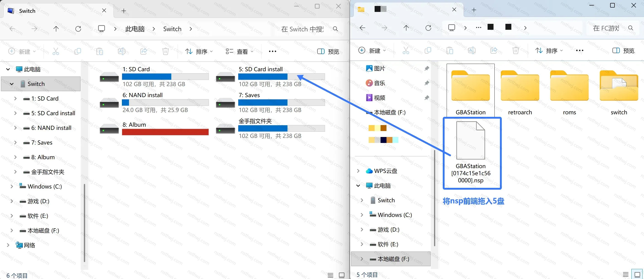Expand 1: SD Card tree node
This screenshot has width=644, height=279.
pos(15,98)
